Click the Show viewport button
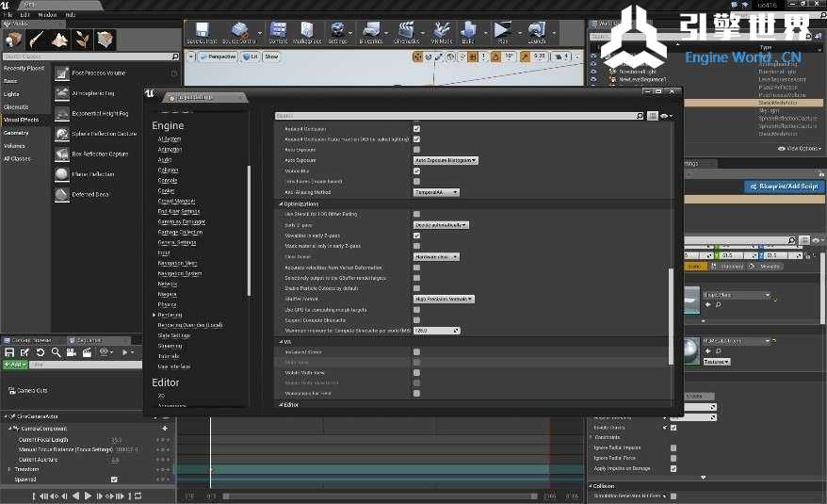The height and width of the screenshot is (504, 827). click(271, 57)
